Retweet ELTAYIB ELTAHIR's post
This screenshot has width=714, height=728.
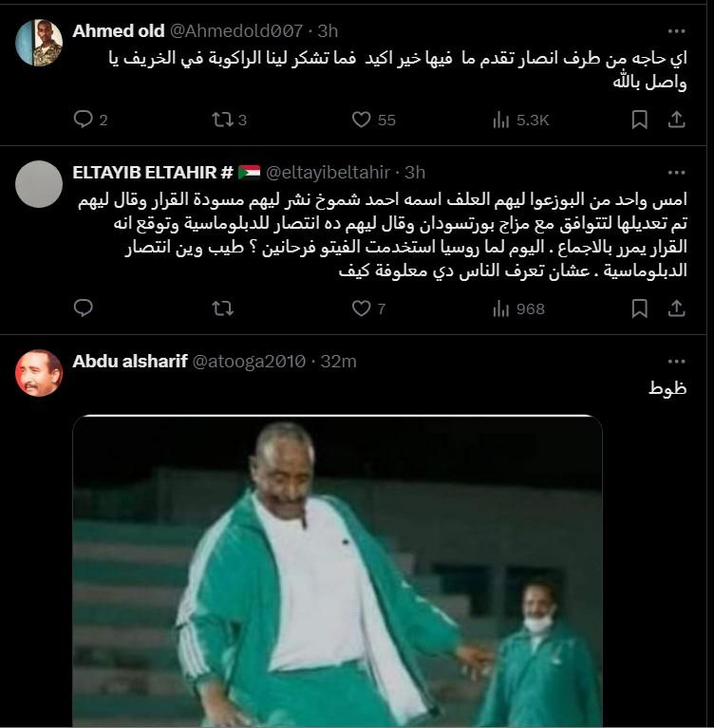coord(222,308)
